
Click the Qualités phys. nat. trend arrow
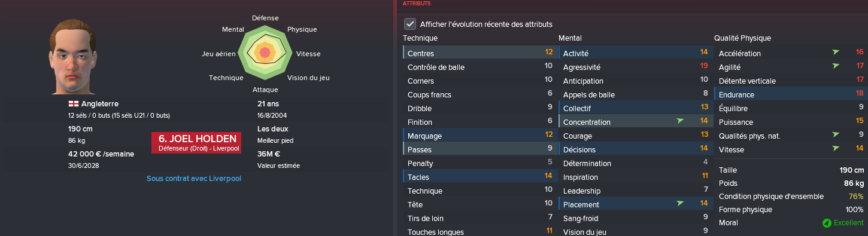[835, 135]
